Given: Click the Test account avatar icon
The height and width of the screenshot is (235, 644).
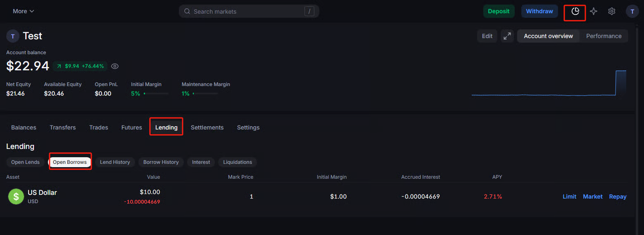Looking at the screenshot, I should pos(13,36).
